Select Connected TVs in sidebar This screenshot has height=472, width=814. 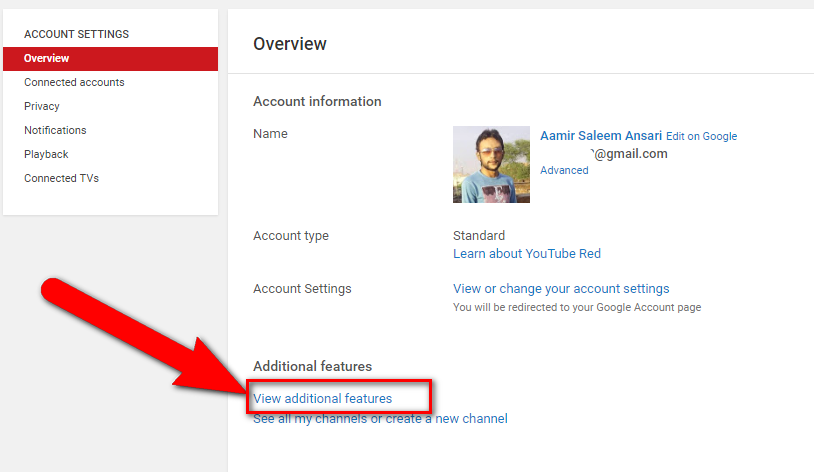(x=61, y=178)
